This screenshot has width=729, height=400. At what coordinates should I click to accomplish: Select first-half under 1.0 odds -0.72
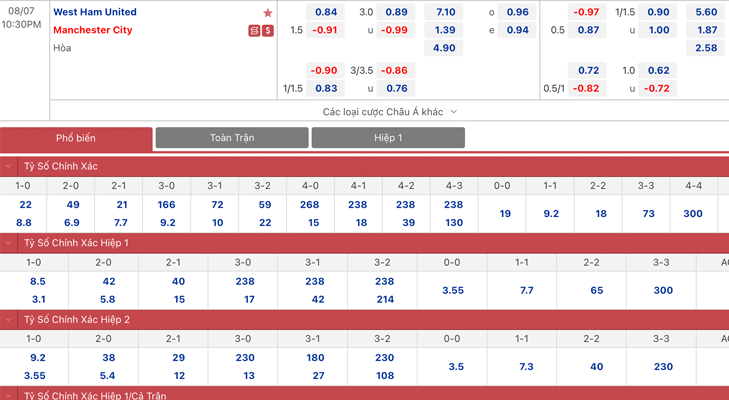pyautogui.click(x=658, y=88)
